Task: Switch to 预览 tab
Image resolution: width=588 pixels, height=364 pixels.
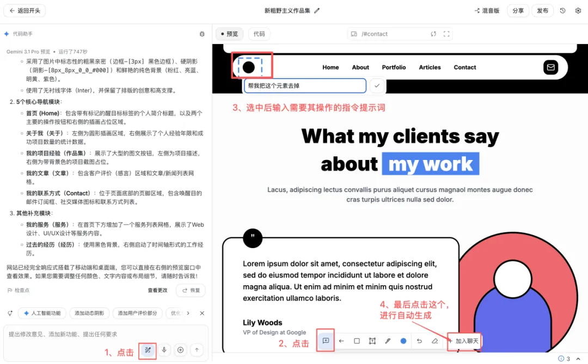Action: pyautogui.click(x=229, y=34)
